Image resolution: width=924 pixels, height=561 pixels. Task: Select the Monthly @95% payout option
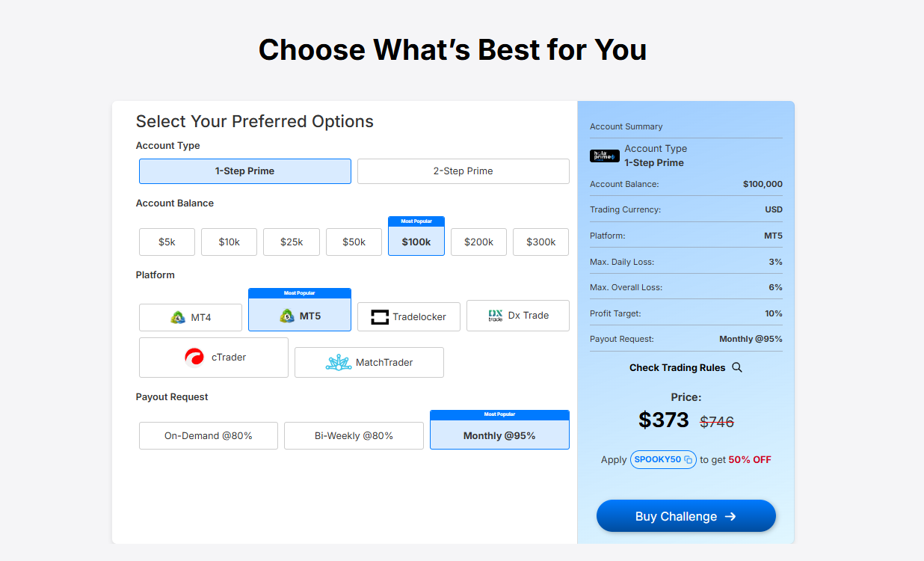(499, 435)
